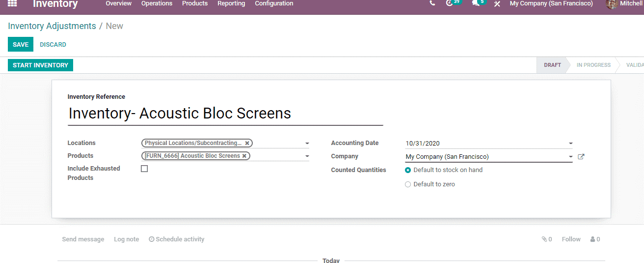Open the Operations menu

[x=157, y=3]
